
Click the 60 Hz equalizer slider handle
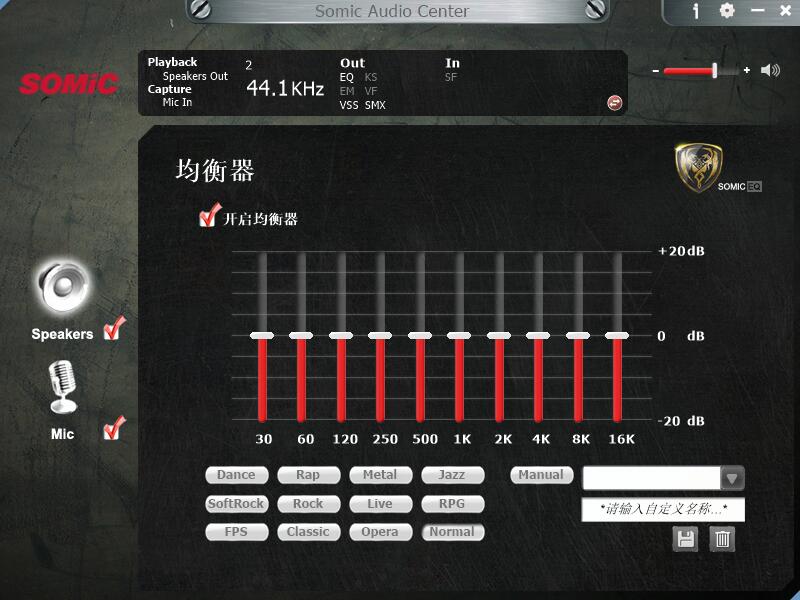click(301, 335)
